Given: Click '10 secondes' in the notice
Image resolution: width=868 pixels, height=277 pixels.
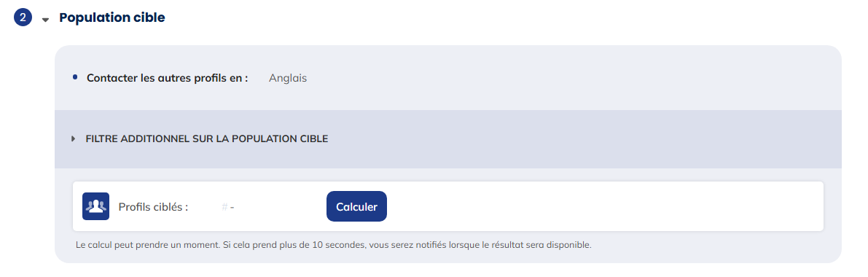Looking at the screenshot, I should pyautogui.click(x=340, y=244).
